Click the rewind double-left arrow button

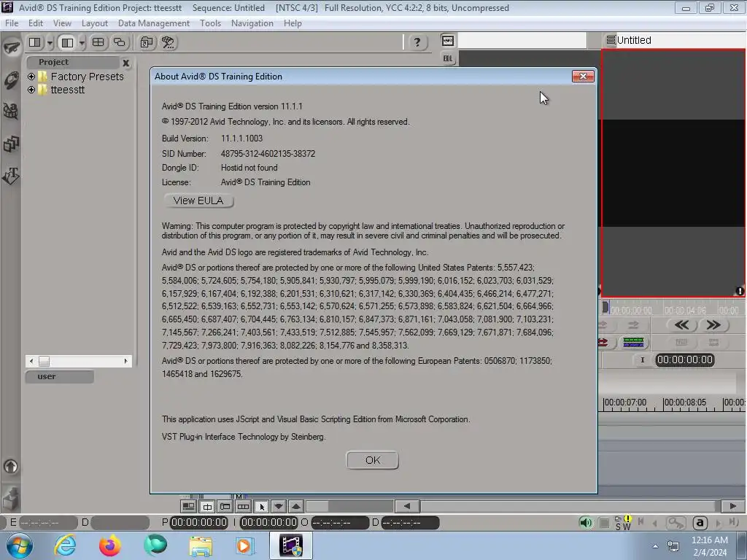point(681,325)
